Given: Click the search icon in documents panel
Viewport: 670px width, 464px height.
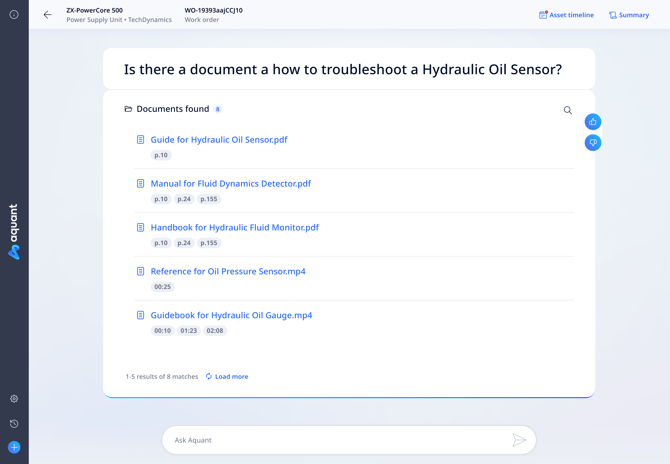Looking at the screenshot, I should point(568,110).
